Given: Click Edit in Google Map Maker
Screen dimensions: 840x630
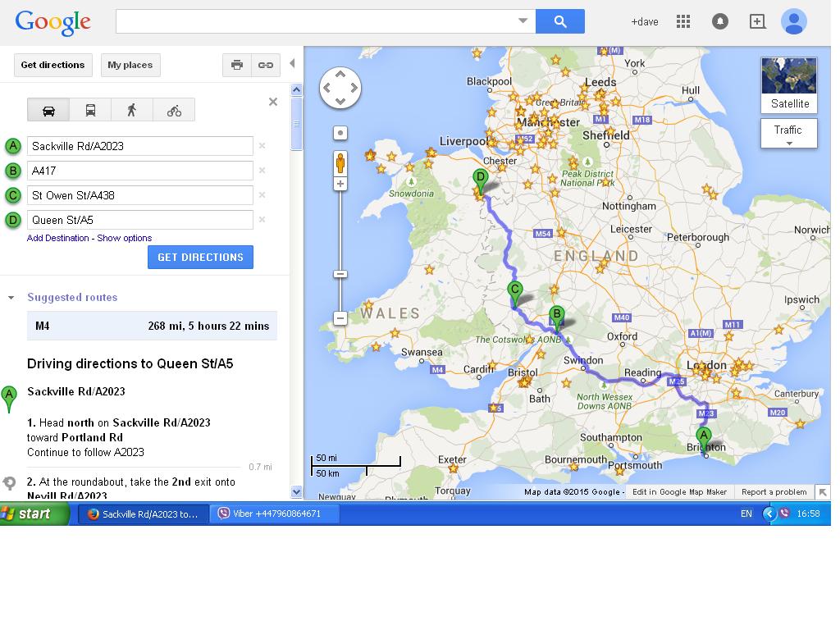Looking at the screenshot, I should 679,492.
